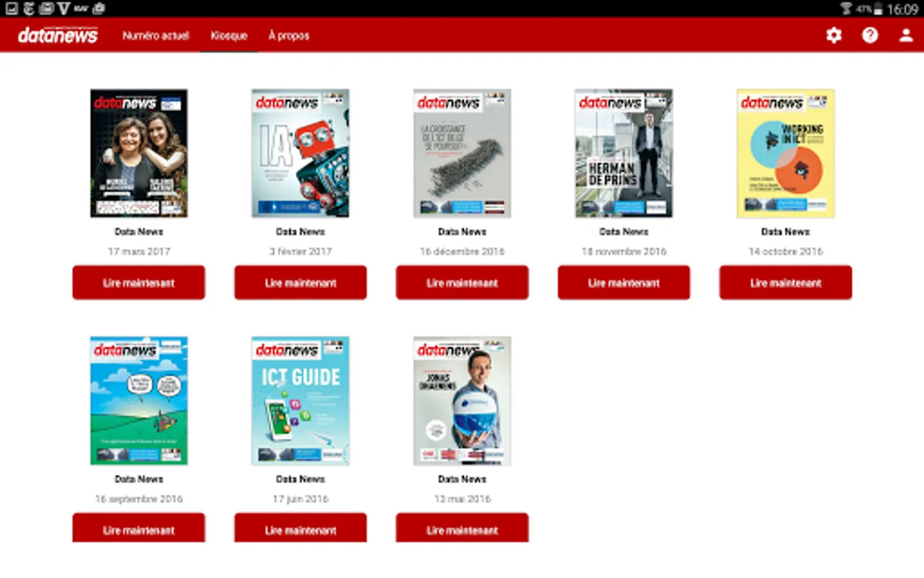Select the date text 18 novembre 2016
This screenshot has height=578, width=924.
(x=624, y=251)
